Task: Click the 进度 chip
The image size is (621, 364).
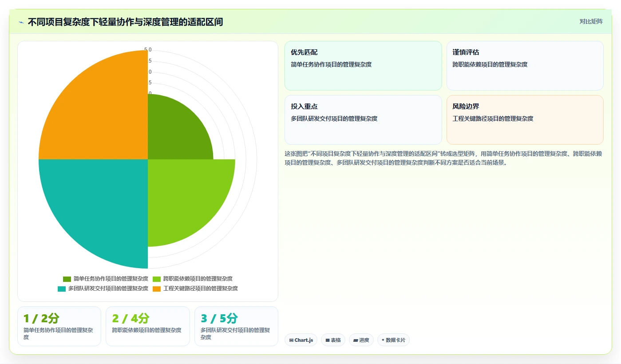Action: point(361,340)
